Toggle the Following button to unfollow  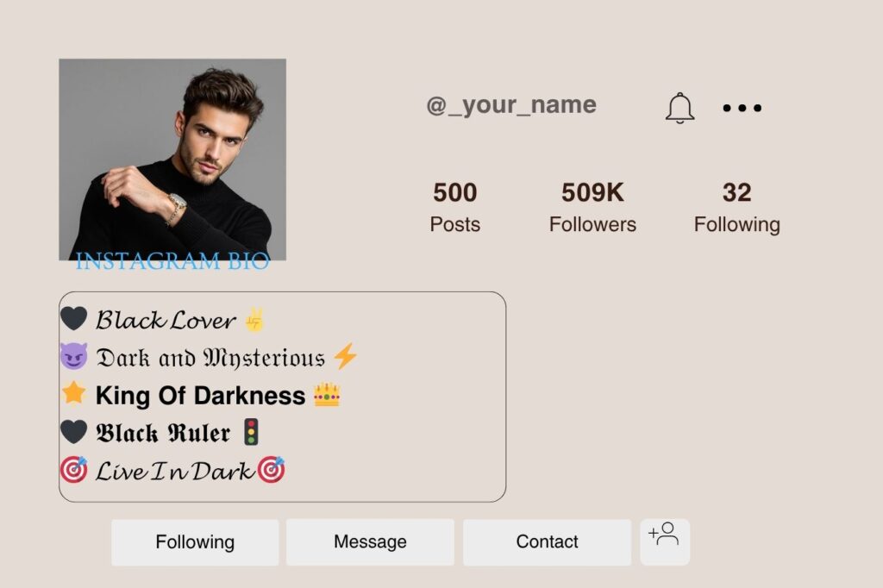tap(194, 541)
